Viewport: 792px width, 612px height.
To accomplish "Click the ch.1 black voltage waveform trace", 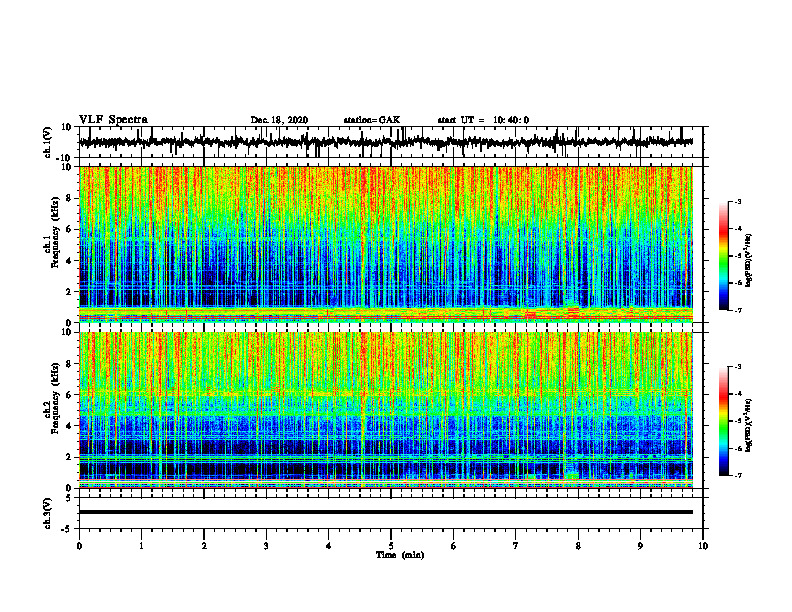I will [x=386, y=142].
